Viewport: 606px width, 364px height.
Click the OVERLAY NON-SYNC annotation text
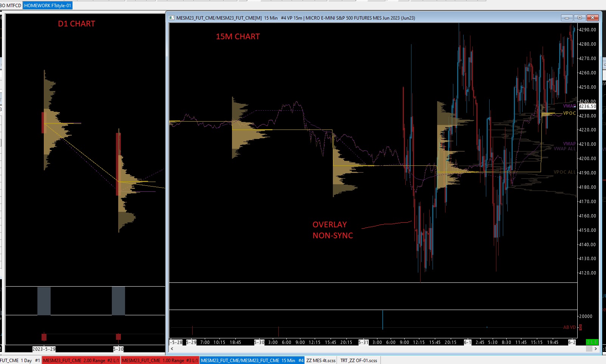tap(333, 230)
